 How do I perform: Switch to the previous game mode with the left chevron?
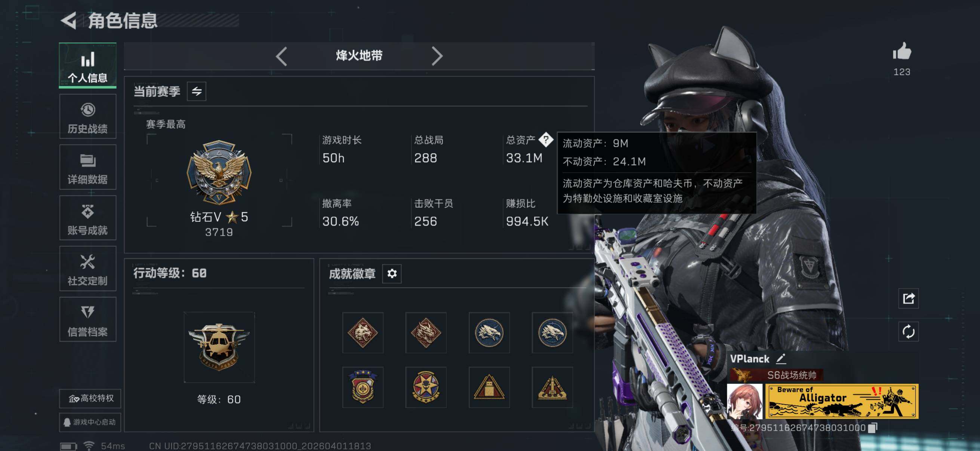coord(281,56)
